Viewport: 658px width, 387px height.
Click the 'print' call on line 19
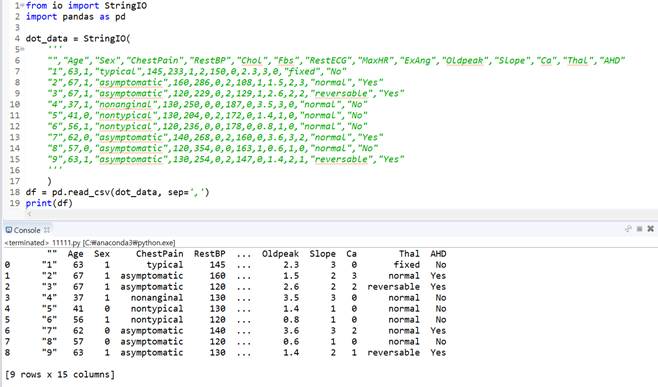[39, 203]
